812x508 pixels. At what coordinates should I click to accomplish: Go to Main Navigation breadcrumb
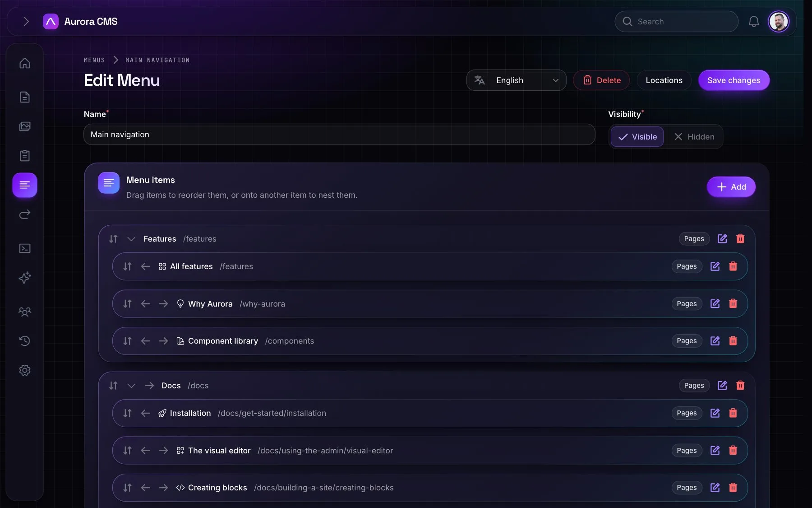coord(157,60)
